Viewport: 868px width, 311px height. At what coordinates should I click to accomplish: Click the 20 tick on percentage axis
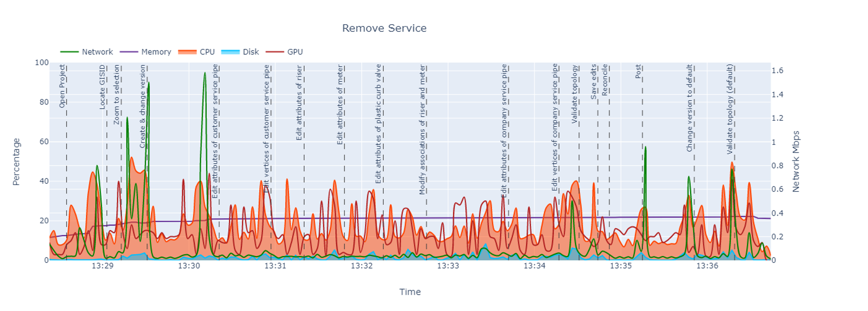pyautogui.click(x=44, y=221)
